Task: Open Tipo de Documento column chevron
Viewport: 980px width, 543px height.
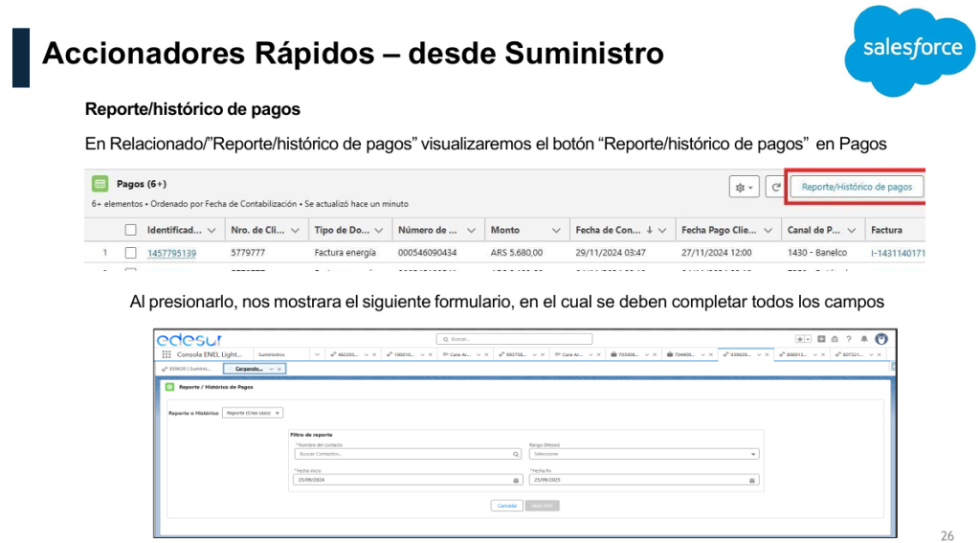Action: click(379, 230)
